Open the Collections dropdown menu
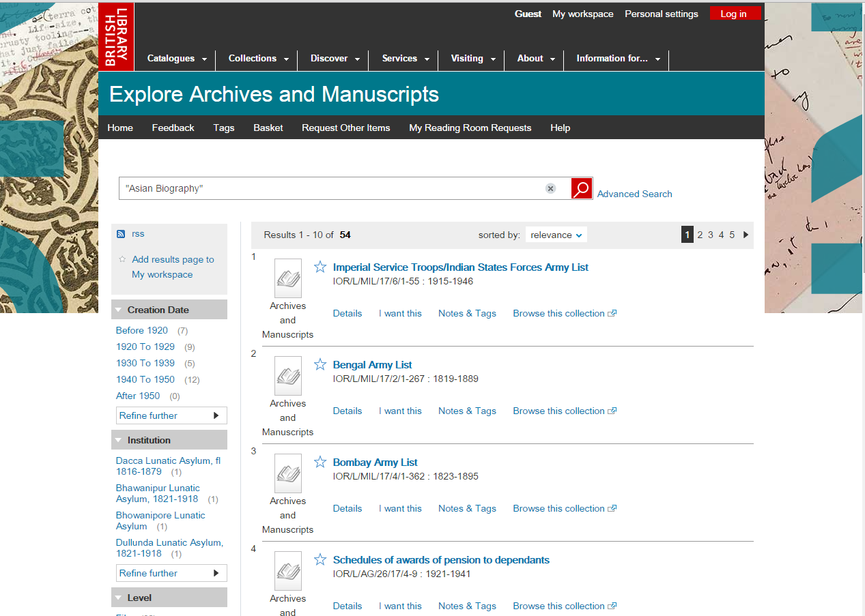The width and height of the screenshot is (865, 616). (x=258, y=59)
